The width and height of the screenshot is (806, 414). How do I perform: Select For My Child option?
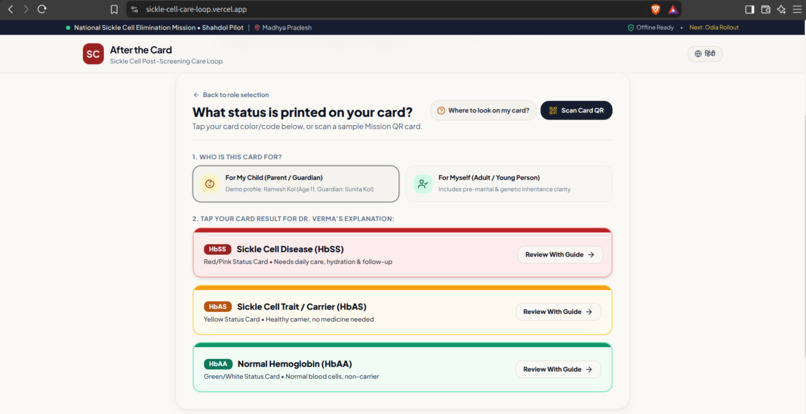coord(296,184)
